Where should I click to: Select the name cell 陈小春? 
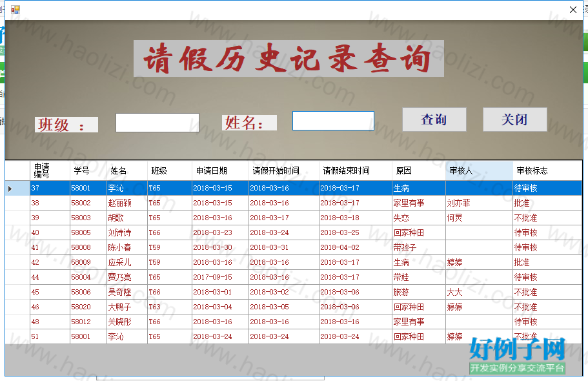(x=127, y=248)
